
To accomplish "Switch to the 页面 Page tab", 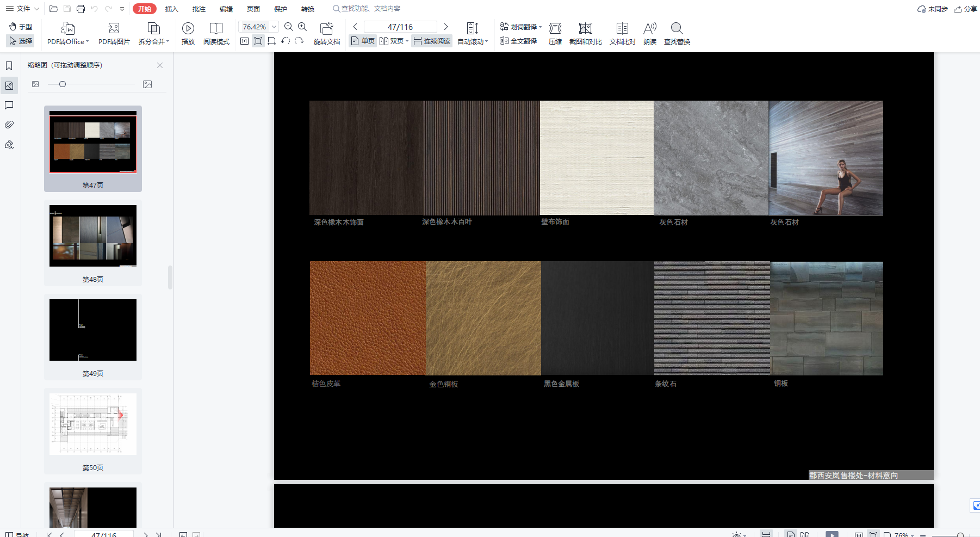I will pos(253,9).
